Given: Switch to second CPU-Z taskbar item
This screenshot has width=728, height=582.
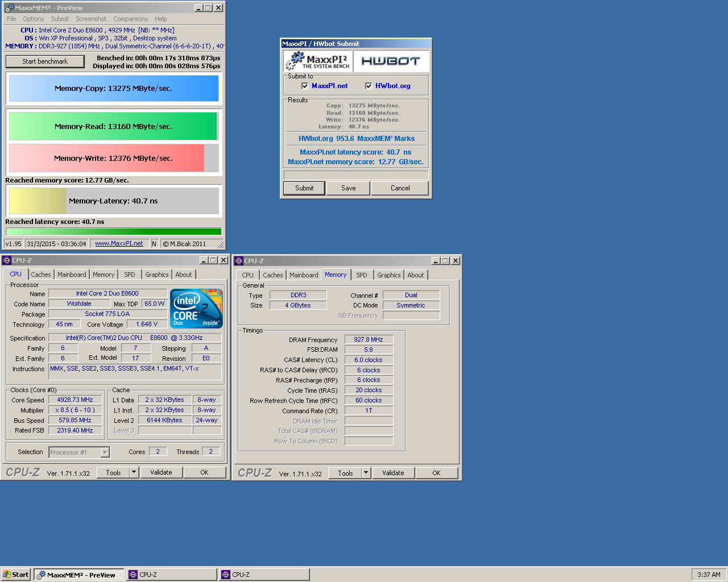Looking at the screenshot, I should tap(264, 575).
